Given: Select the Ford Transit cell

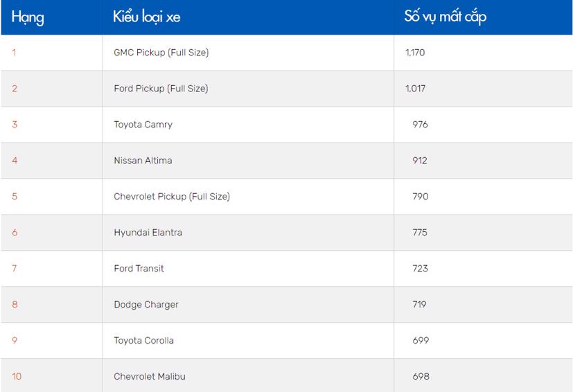Looking at the screenshot, I should point(139,269).
